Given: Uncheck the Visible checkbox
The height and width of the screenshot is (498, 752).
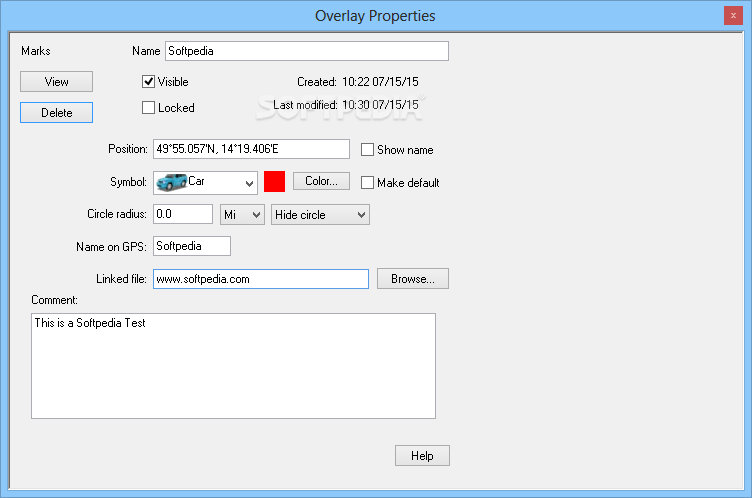Looking at the screenshot, I should (x=149, y=82).
